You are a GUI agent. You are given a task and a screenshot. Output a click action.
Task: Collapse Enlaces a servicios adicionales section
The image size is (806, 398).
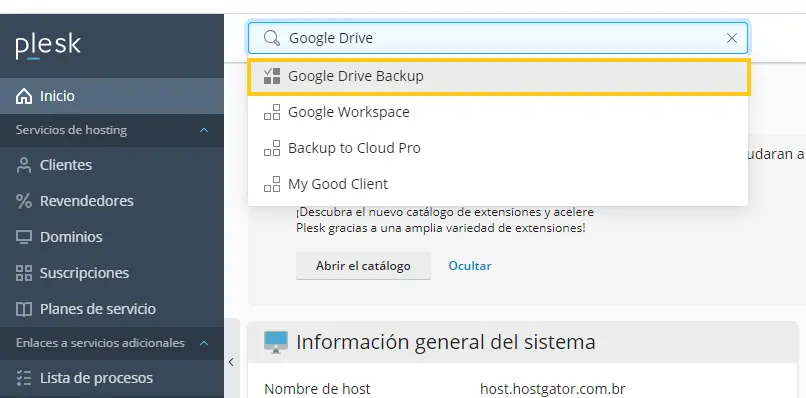[x=204, y=343]
